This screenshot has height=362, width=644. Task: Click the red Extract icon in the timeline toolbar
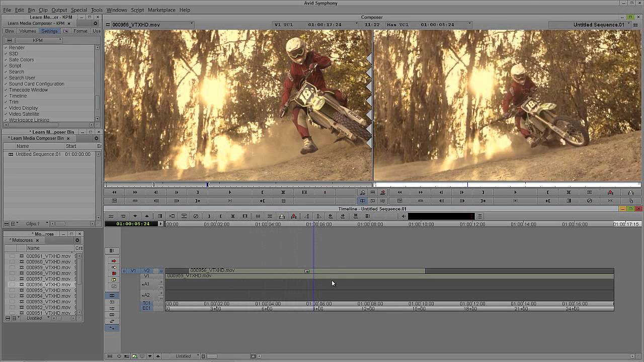click(x=294, y=216)
